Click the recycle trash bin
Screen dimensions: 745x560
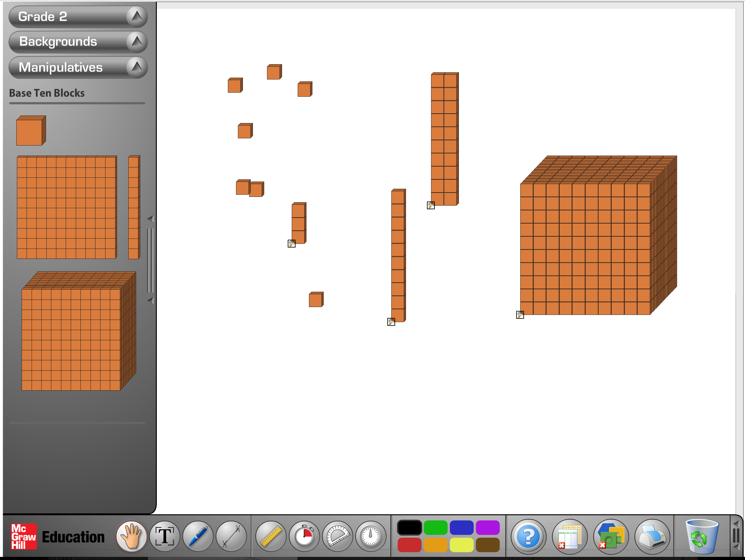tap(702, 537)
